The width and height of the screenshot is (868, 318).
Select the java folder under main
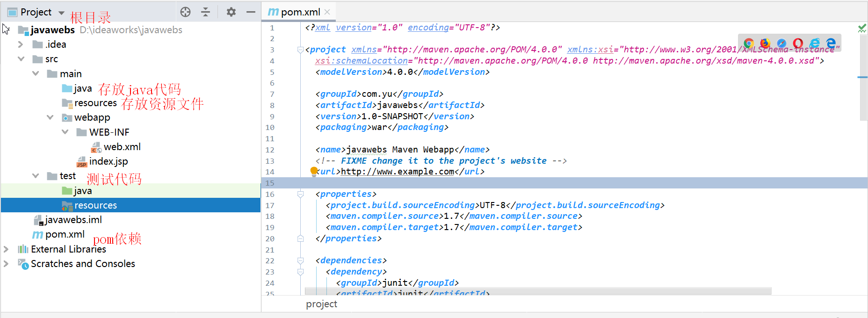point(83,88)
